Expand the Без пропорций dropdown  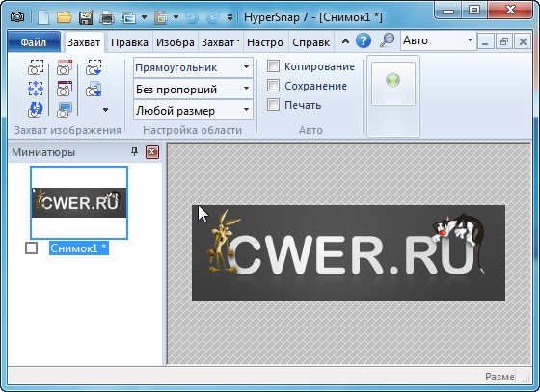[x=193, y=89]
